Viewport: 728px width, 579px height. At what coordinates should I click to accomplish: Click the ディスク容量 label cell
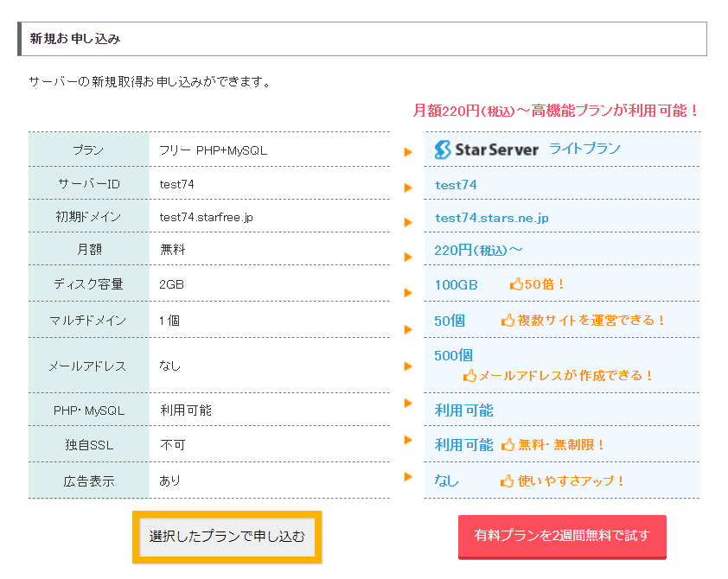click(89, 283)
